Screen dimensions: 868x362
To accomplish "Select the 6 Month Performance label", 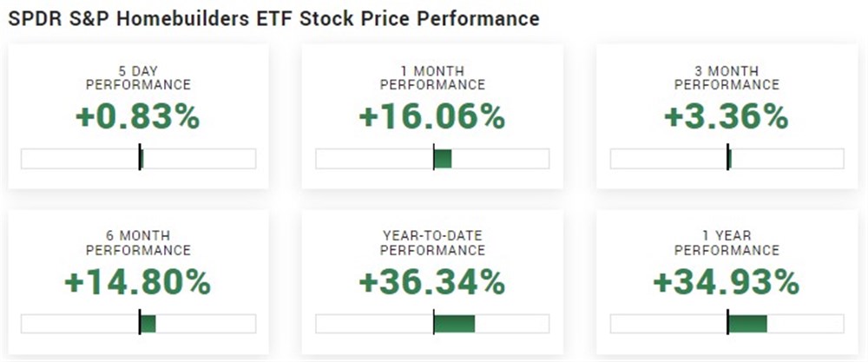I will (138, 243).
